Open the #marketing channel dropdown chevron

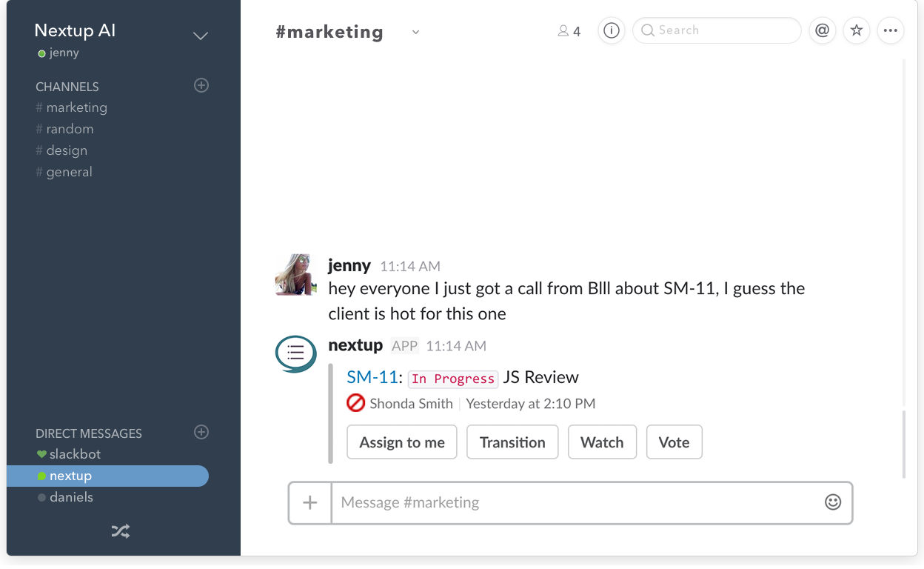coord(416,32)
